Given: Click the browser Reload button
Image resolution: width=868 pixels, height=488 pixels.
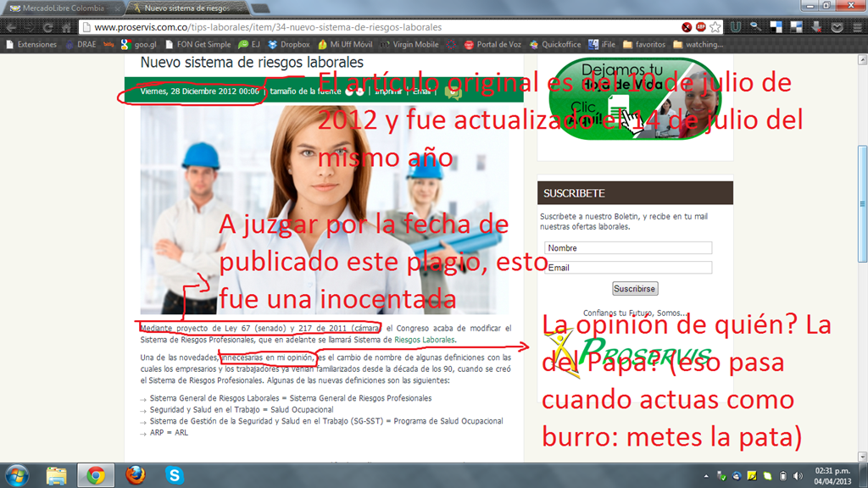Looking at the screenshot, I should pyautogui.click(x=47, y=27).
